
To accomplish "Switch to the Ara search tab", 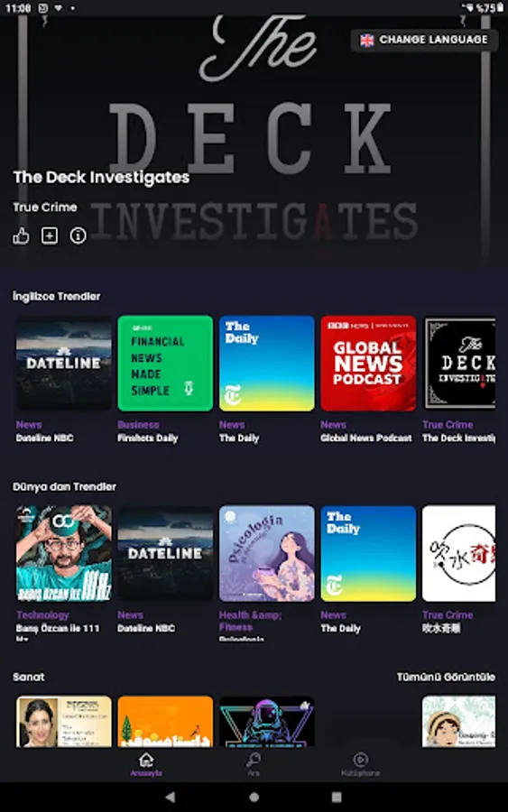I will (x=254, y=764).
